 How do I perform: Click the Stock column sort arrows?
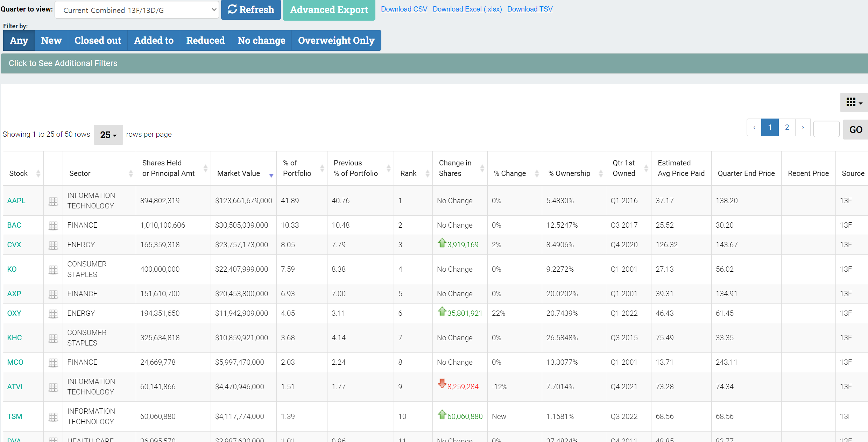[x=38, y=173]
